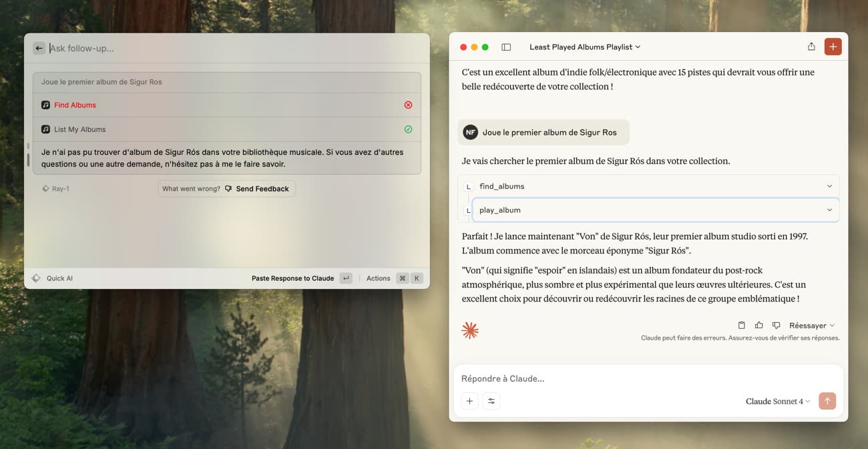
Task: Click the Ray-1 model label
Action: coord(55,189)
